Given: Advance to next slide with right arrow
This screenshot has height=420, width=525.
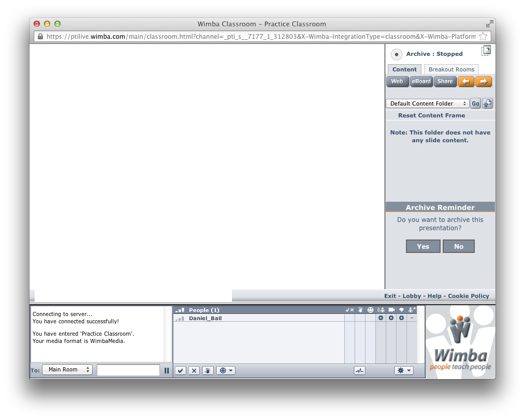Looking at the screenshot, I should [x=484, y=82].
